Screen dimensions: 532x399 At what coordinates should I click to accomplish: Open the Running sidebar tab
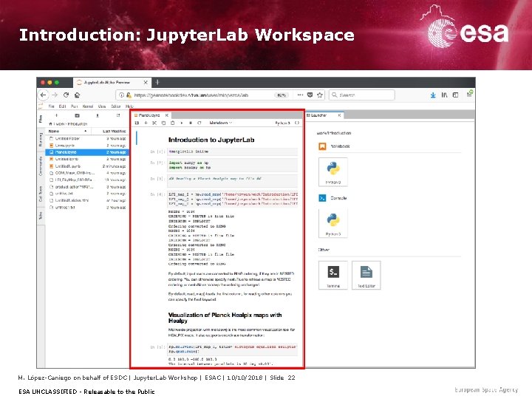coord(41,140)
